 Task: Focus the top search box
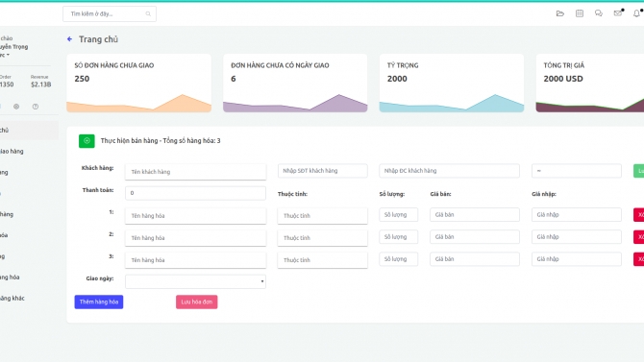110,14
